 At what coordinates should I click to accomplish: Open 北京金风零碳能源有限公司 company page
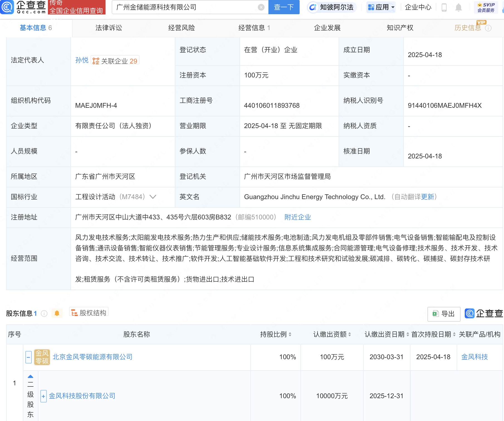(92, 357)
